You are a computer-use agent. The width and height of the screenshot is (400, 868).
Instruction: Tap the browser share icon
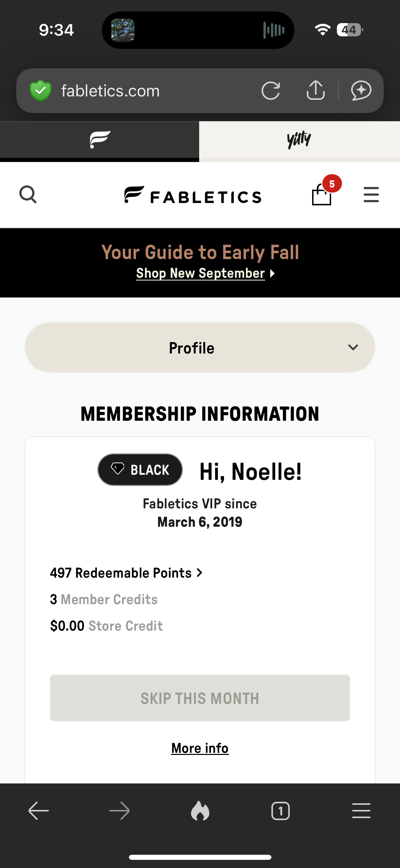316,91
